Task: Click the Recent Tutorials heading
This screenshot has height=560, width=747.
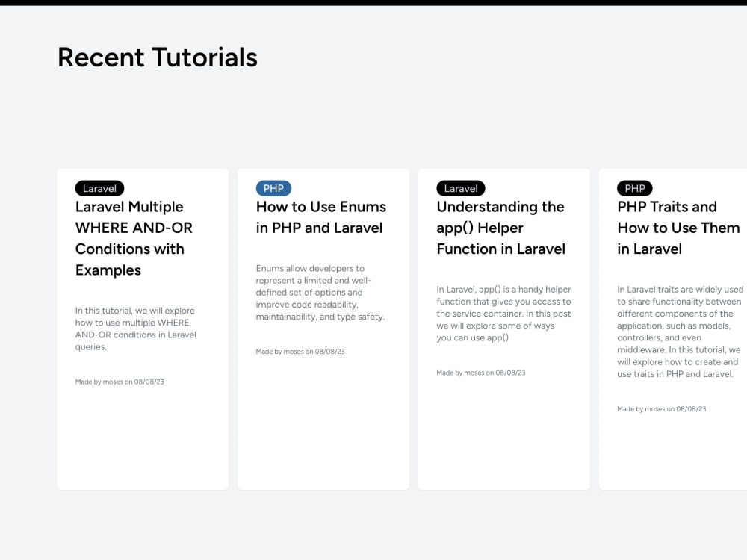Action: pyautogui.click(x=157, y=57)
